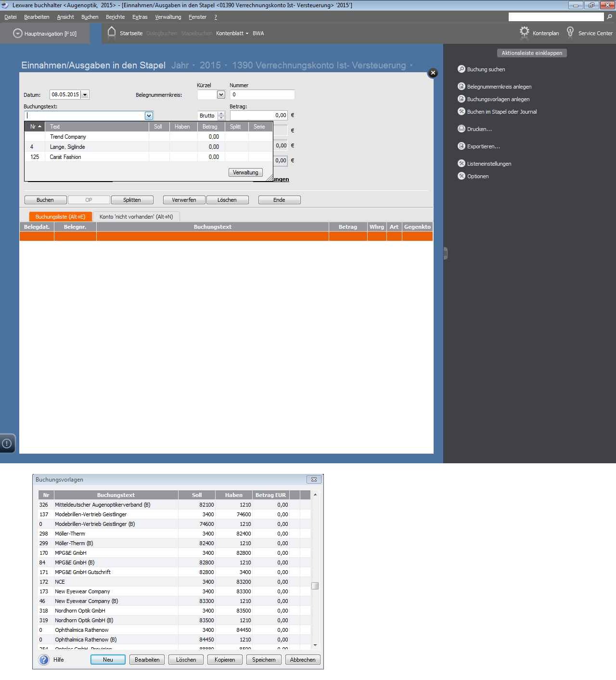The image size is (616, 680).
Task: Click the Hilfe question mark icon
Action: coord(44,660)
